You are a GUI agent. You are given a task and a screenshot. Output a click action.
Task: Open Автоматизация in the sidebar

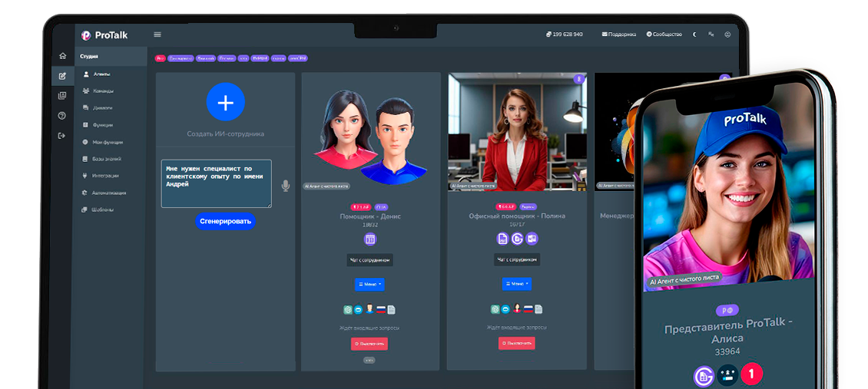click(x=103, y=193)
